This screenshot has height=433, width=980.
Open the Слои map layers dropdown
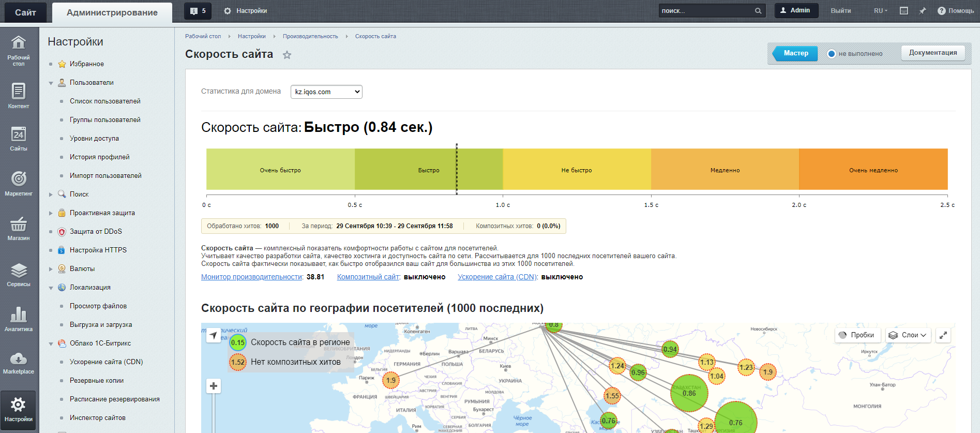908,335
